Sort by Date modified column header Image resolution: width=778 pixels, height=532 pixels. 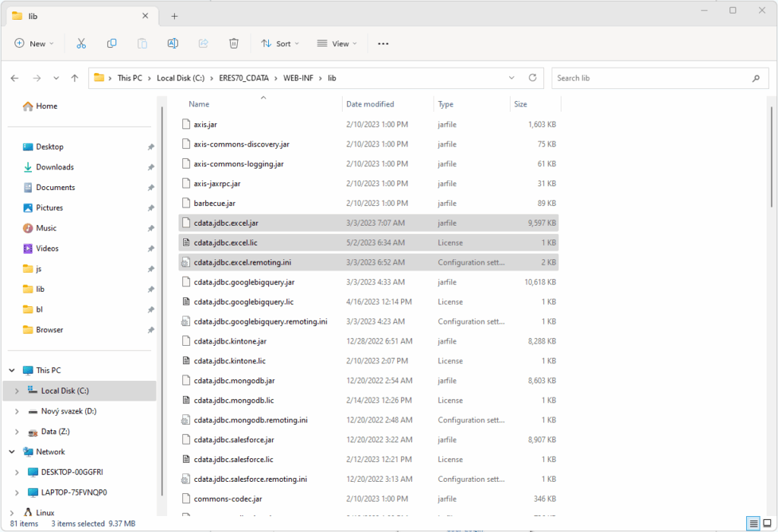click(x=370, y=104)
